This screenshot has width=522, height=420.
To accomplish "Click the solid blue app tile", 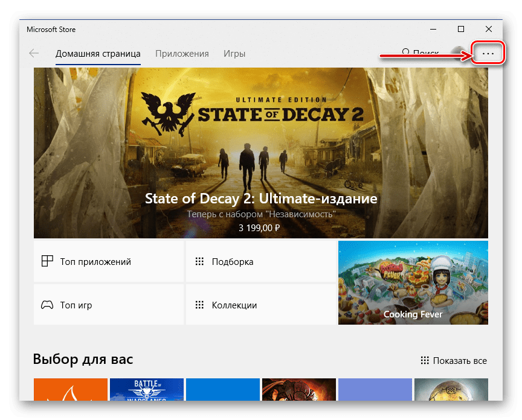I will coord(222,390).
